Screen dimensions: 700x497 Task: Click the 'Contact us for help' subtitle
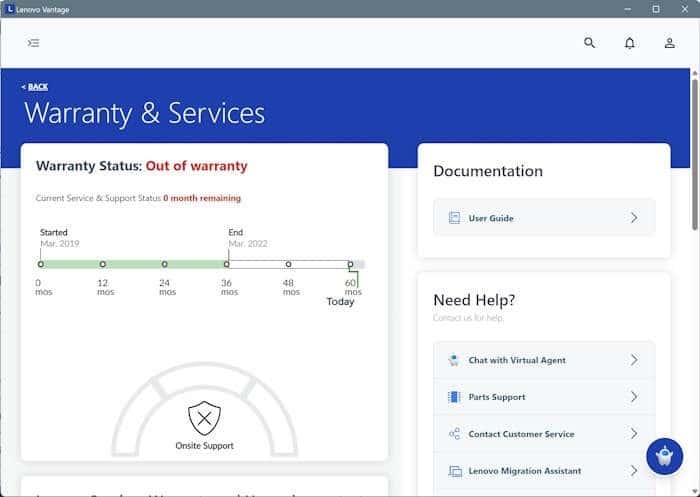[x=468, y=318]
